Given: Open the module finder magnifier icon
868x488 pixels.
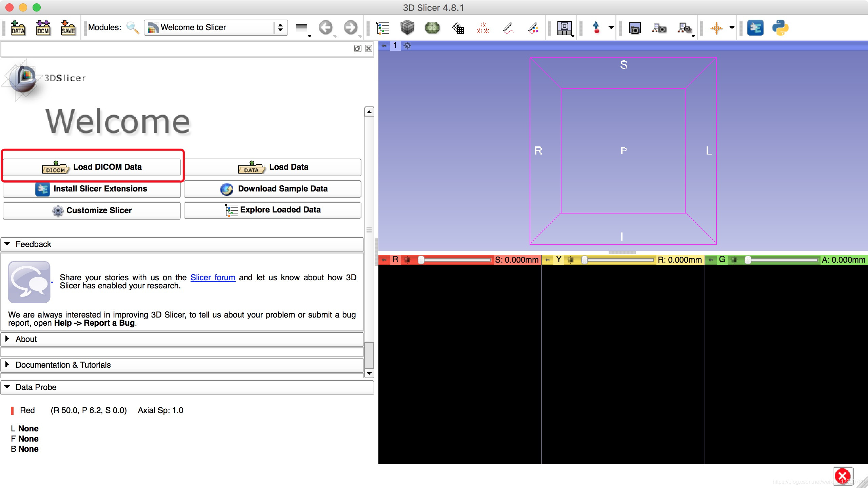Looking at the screenshot, I should point(132,27).
